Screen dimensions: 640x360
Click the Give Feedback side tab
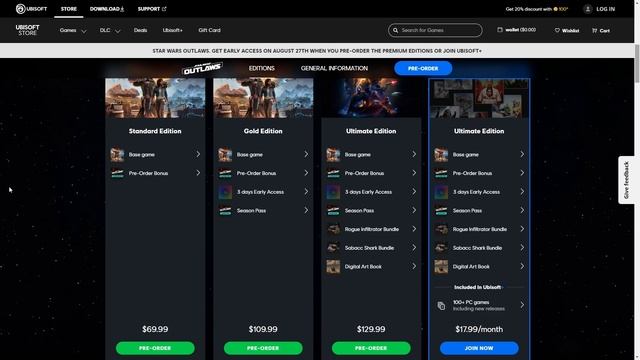click(626, 180)
